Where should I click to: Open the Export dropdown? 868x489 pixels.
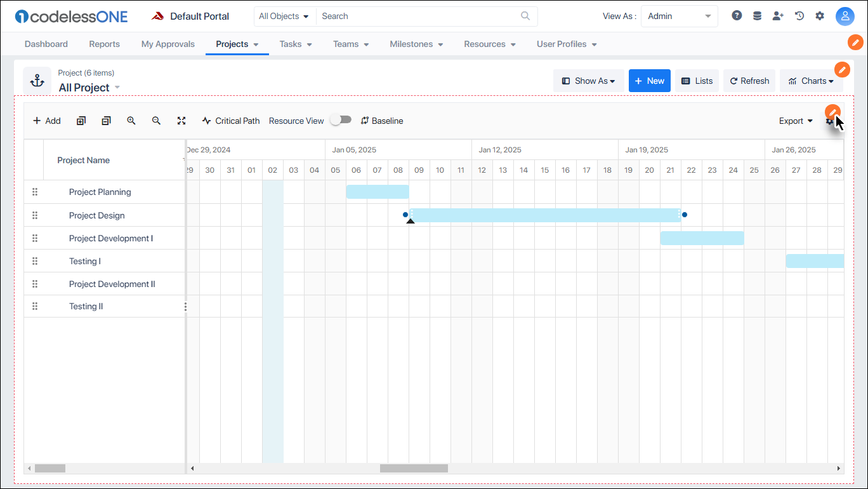(x=795, y=121)
